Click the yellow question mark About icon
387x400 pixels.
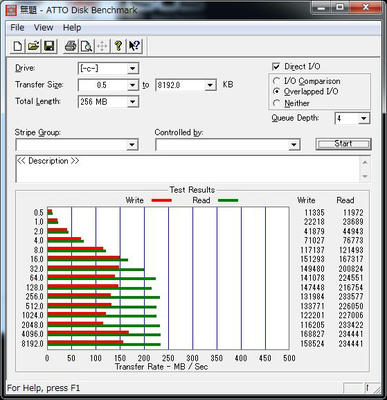click(x=118, y=46)
